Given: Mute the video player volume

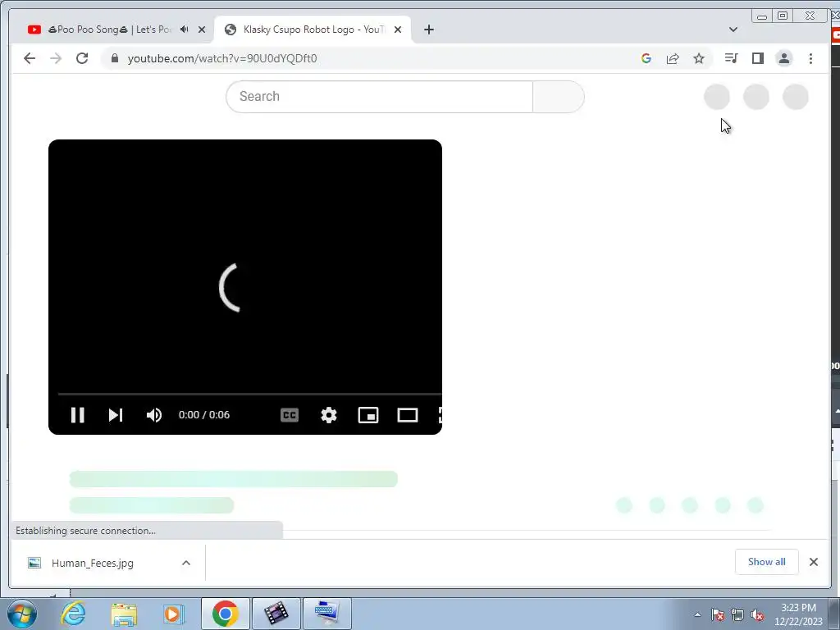Looking at the screenshot, I should [x=154, y=415].
